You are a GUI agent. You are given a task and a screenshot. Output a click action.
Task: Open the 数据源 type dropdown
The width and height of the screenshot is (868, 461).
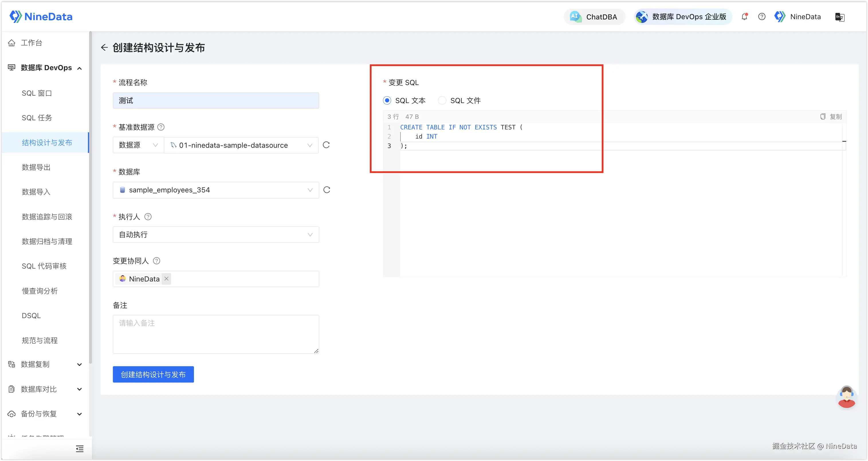click(138, 145)
